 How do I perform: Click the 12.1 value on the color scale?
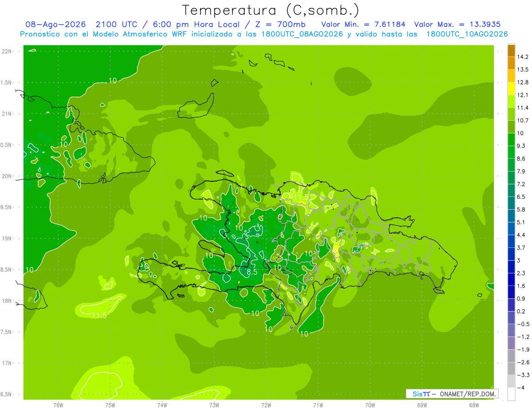[523, 95]
